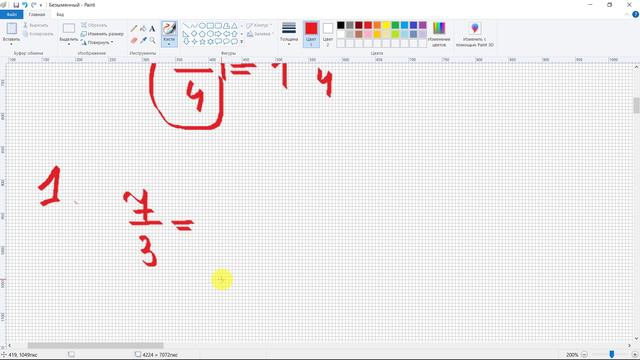Pick the Four-point star shape
This screenshot has width=640, height=360.
194,42
